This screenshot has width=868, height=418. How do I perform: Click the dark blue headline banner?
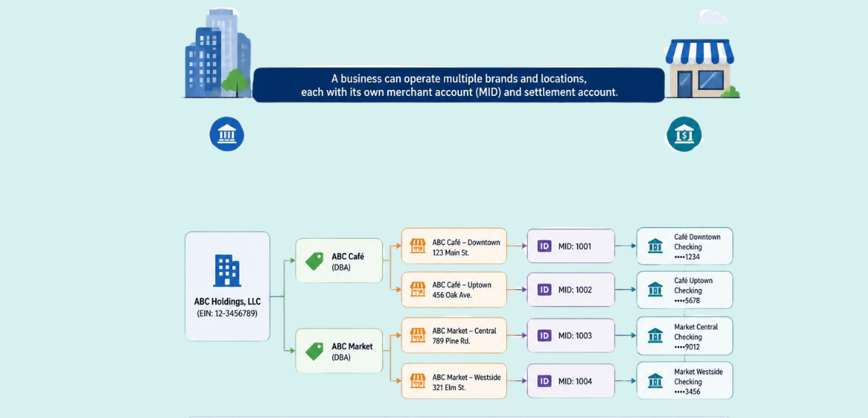click(x=458, y=85)
